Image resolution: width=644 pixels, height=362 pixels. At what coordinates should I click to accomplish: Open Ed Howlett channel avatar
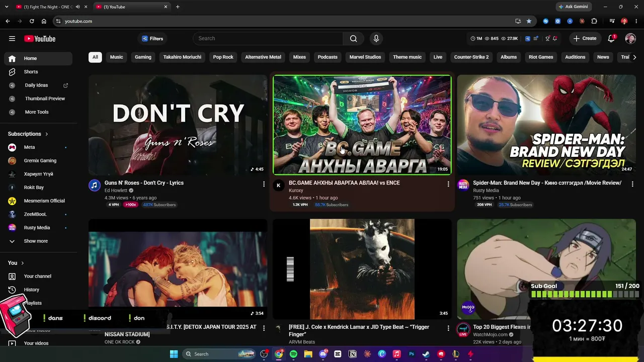[95, 186]
